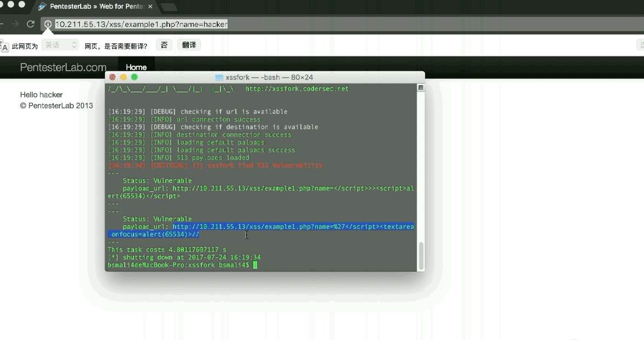Click the 翻译 translate button
This screenshot has width=644, height=340.
pos(189,45)
